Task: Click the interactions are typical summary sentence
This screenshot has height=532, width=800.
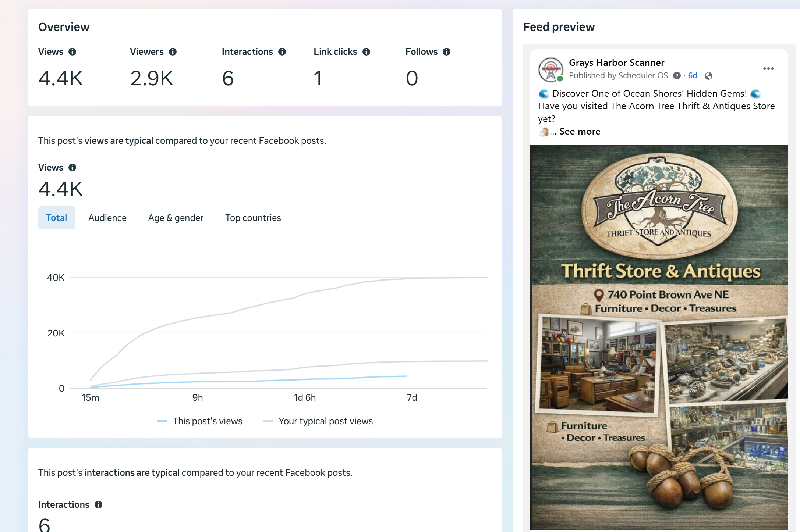Action: 195,473
